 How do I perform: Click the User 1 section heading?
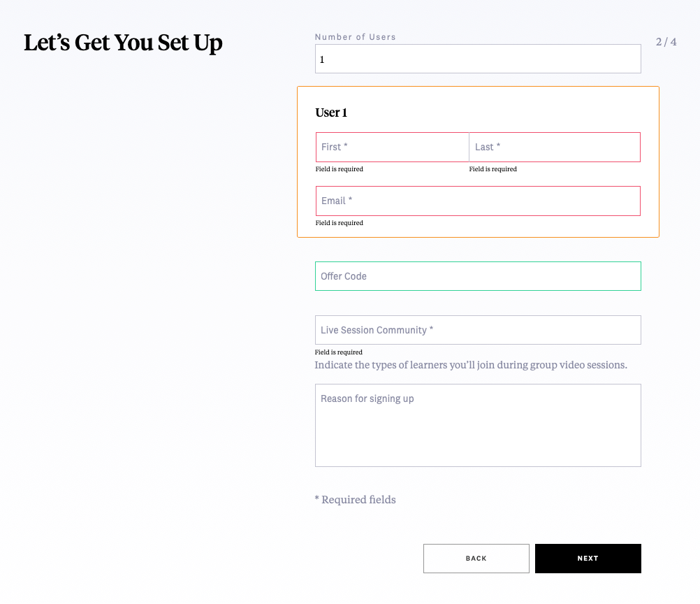pos(331,113)
